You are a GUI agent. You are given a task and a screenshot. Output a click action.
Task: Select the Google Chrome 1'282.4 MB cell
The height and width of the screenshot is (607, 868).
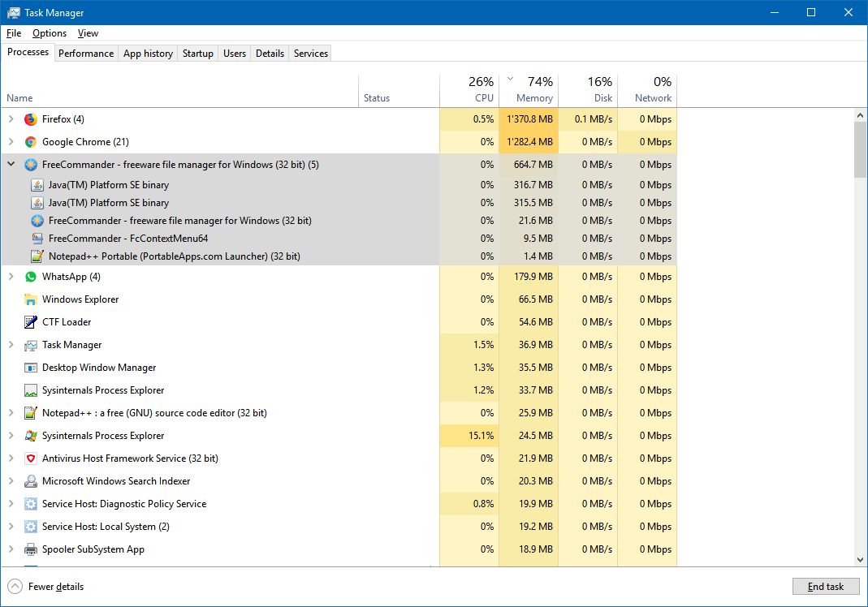coord(529,142)
